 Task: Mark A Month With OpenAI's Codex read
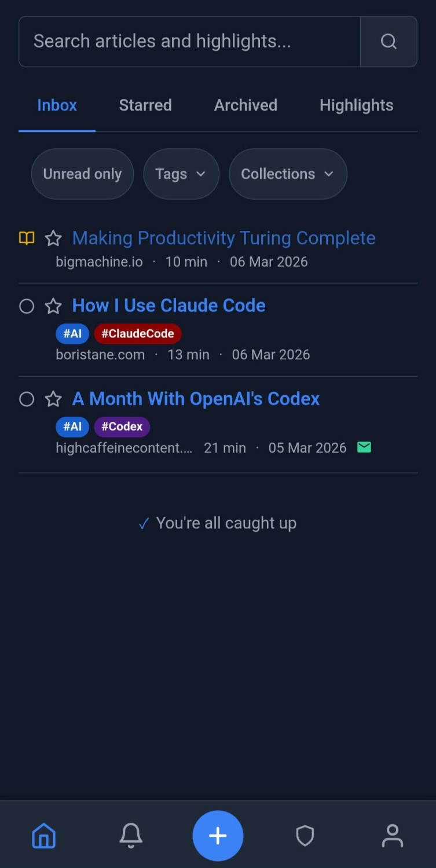point(27,399)
